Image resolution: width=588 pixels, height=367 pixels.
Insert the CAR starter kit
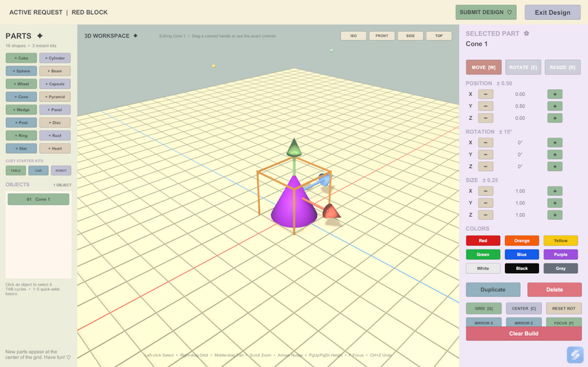point(39,170)
